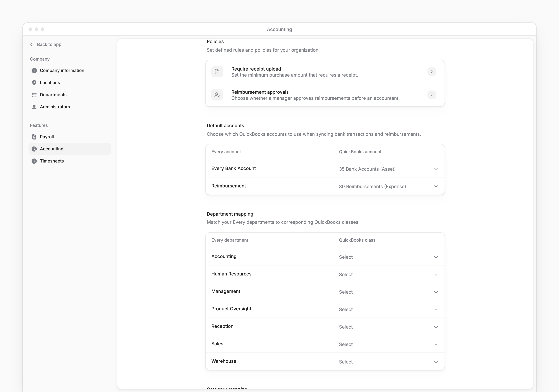Viewport: 559px width, 392px height.
Task: Click the Department mapping section heading
Action: pyautogui.click(x=230, y=214)
